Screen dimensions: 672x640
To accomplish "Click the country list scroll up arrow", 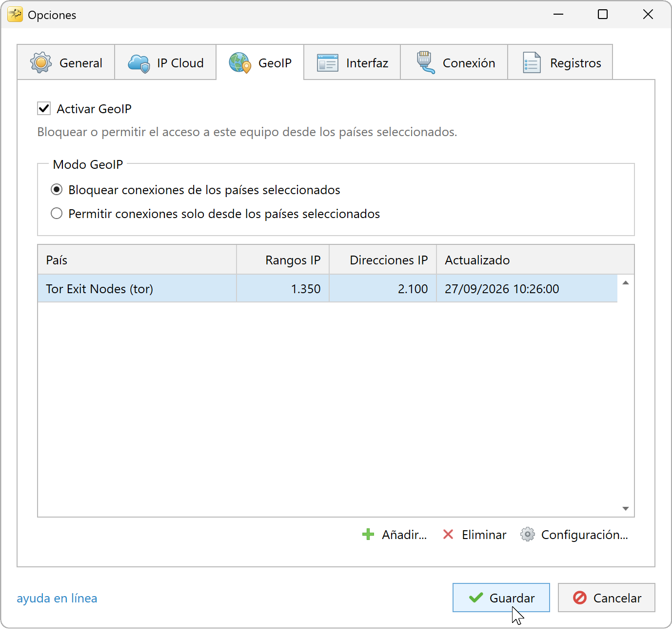I will click(626, 283).
